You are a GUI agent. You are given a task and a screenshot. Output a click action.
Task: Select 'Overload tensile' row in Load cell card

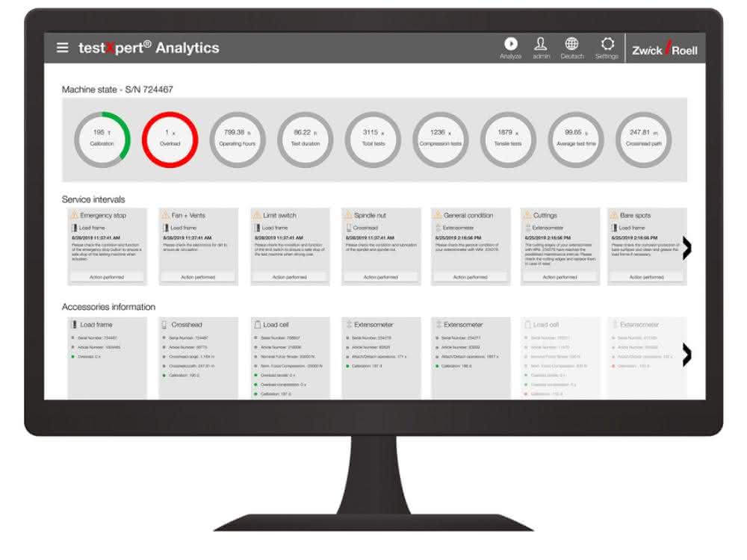[275, 376]
